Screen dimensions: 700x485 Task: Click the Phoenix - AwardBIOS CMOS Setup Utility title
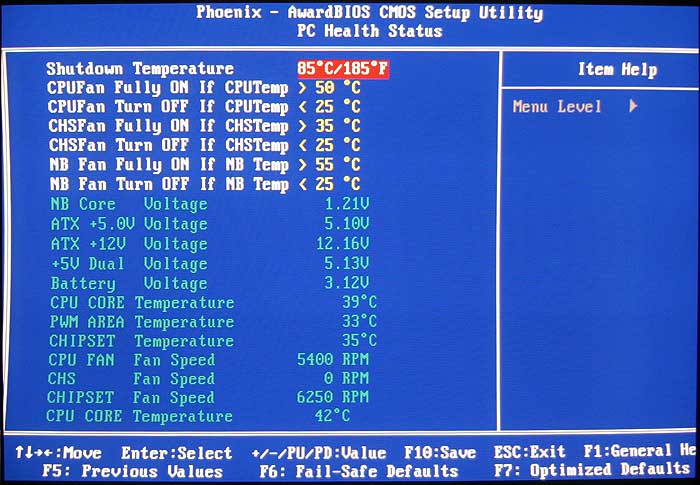[370, 13]
